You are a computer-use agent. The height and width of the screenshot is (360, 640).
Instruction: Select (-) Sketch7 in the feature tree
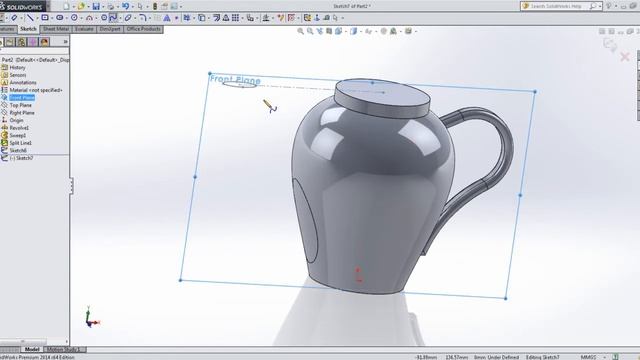(21, 158)
